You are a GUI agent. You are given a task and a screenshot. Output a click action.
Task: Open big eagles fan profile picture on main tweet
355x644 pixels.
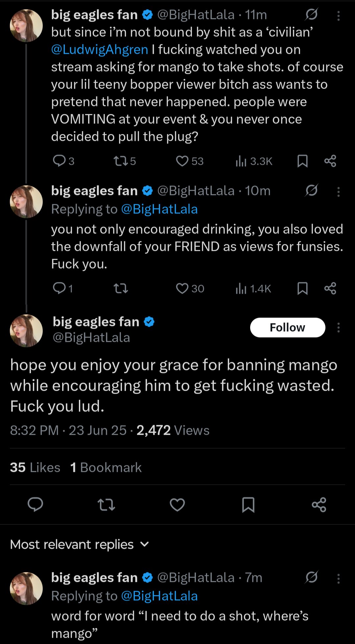(x=26, y=331)
